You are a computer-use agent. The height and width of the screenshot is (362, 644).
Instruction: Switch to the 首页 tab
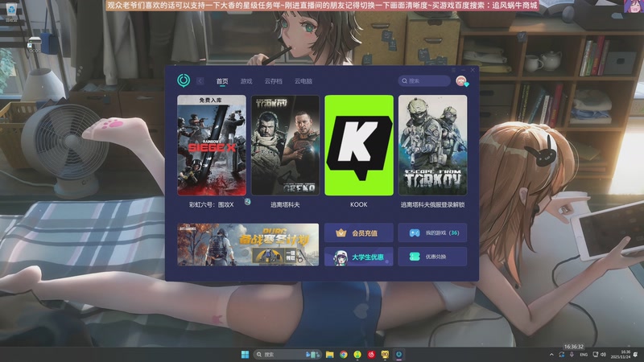pyautogui.click(x=222, y=81)
